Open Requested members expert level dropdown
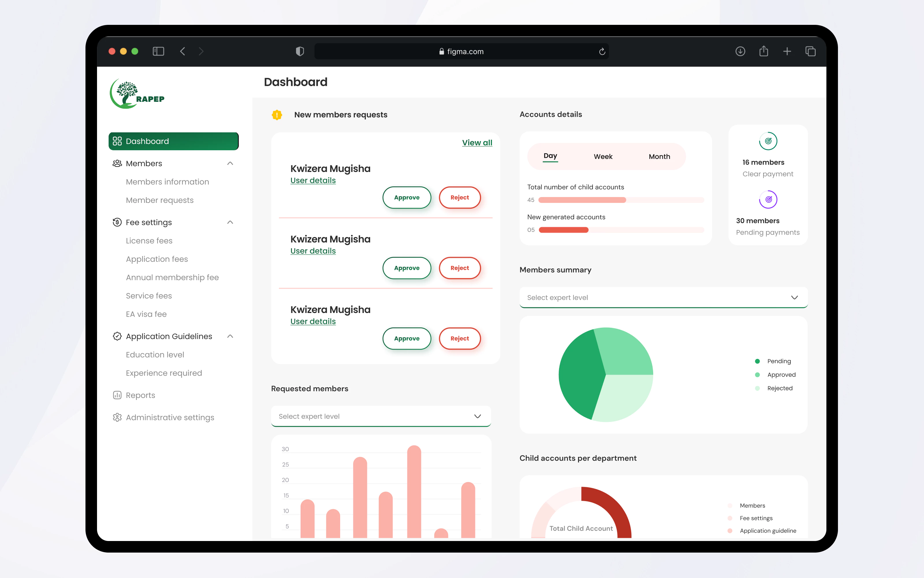This screenshot has height=578, width=924. (x=381, y=416)
